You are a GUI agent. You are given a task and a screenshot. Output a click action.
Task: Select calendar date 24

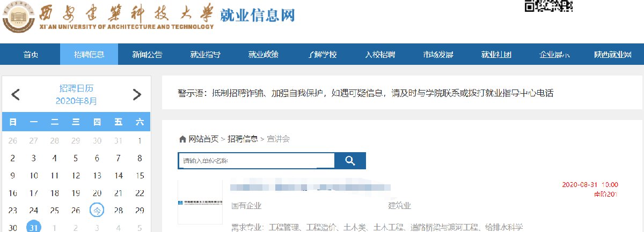(34, 211)
